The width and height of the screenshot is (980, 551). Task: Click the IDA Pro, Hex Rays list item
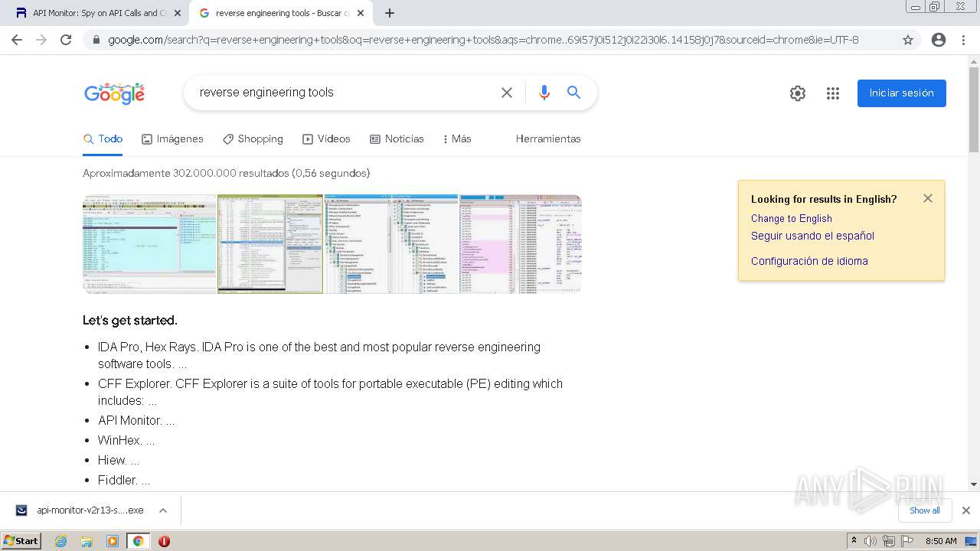(x=319, y=355)
